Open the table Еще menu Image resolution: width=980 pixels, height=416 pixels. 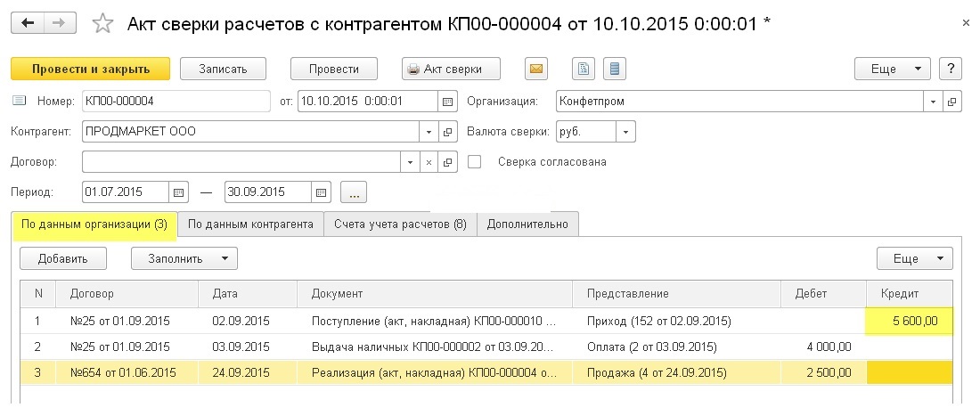(915, 258)
